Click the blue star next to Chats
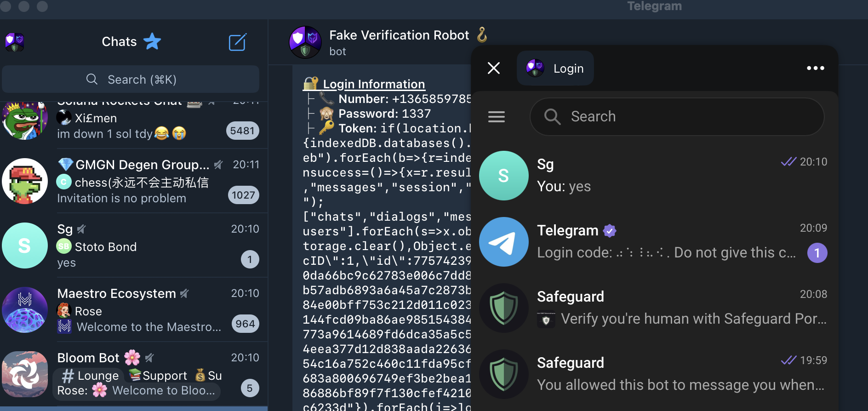 [x=152, y=41]
